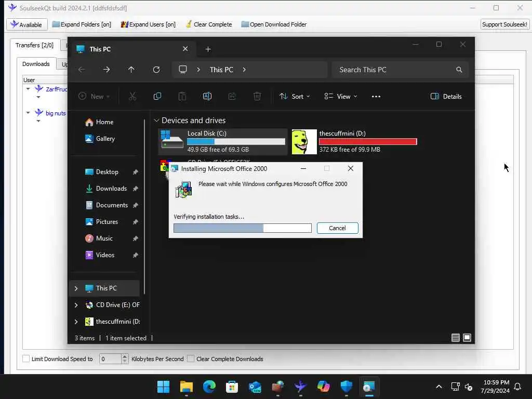Click the Share icon in File Explorer toolbar
Screen dimensions: 532x399
pos(232,96)
